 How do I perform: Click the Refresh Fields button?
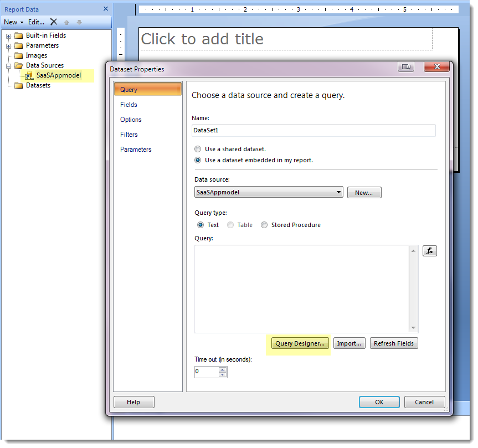tap(394, 343)
